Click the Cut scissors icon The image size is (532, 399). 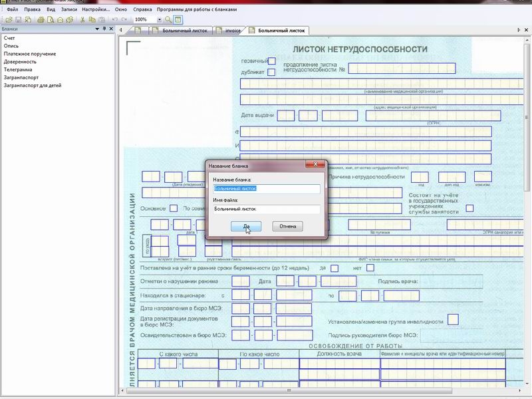(82, 20)
